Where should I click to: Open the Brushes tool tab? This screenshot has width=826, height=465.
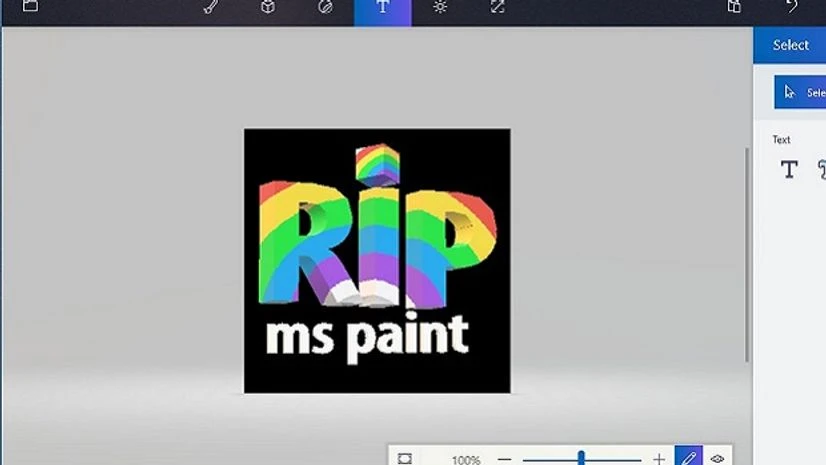coord(211,6)
